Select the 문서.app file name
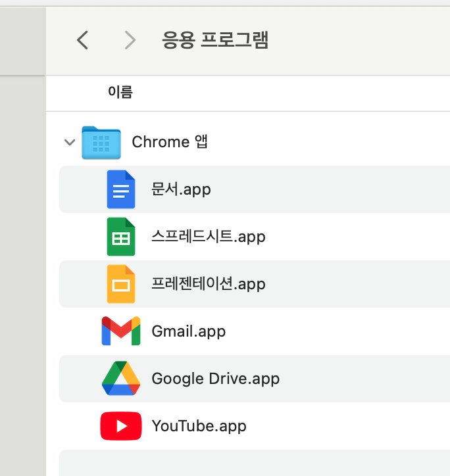 click(181, 189)
